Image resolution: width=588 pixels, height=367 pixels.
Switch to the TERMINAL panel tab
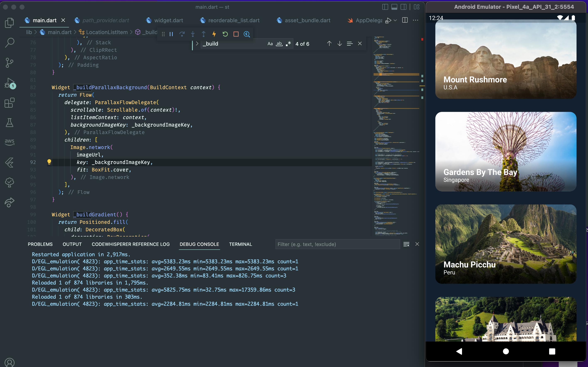(240, 244)
